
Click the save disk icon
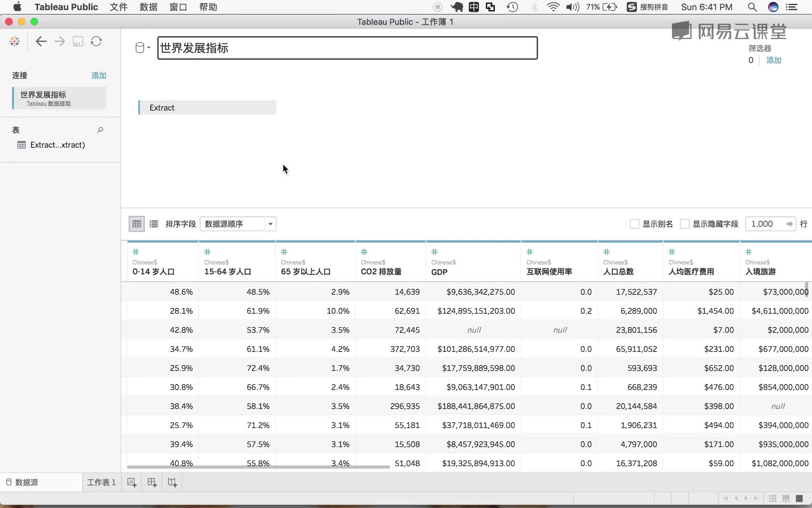78,41
